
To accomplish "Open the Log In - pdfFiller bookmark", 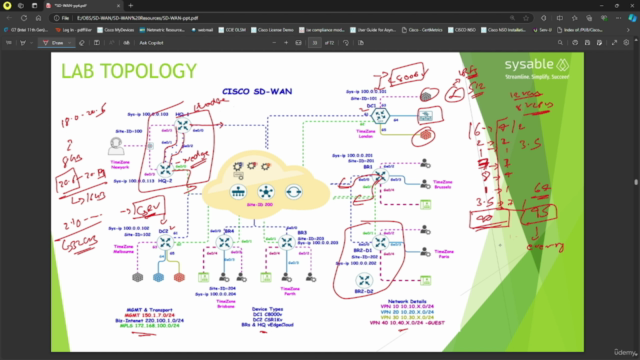I will (73, 30).
